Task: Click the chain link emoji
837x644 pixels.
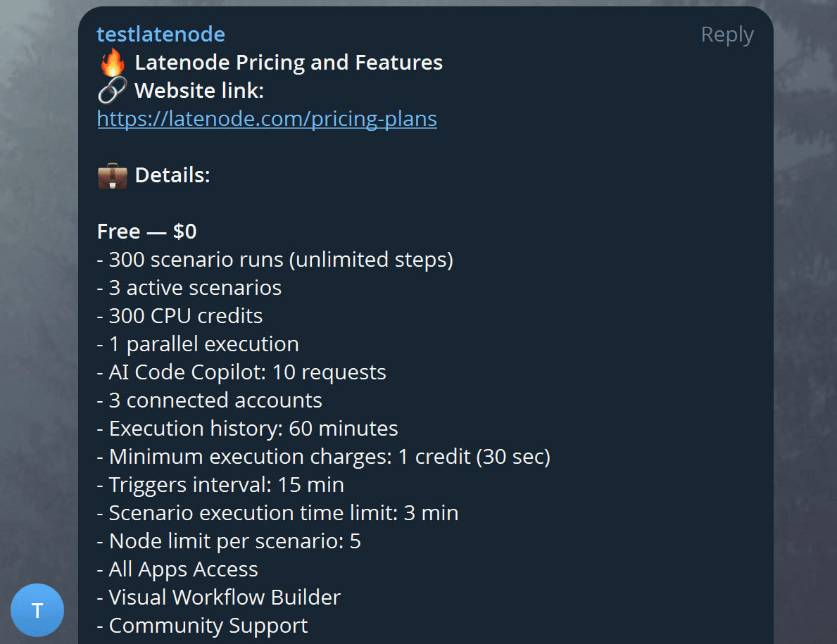Action: point(112,91)
